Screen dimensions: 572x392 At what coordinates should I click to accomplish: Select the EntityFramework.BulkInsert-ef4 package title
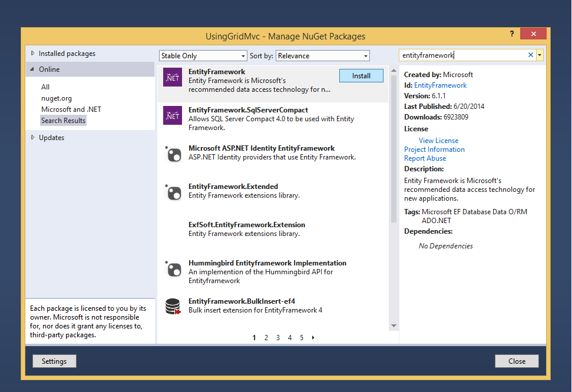(x=242, y=301)
